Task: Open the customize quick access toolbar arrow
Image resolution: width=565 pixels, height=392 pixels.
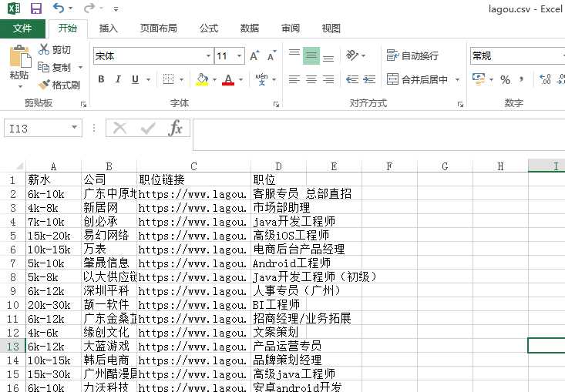Action: (x=116, y=8)
